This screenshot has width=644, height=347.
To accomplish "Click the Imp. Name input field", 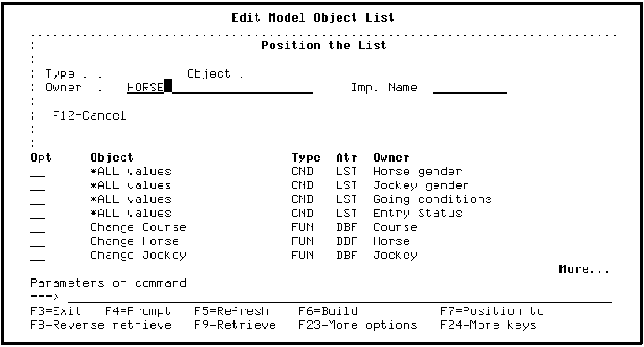I will [470, 88].
